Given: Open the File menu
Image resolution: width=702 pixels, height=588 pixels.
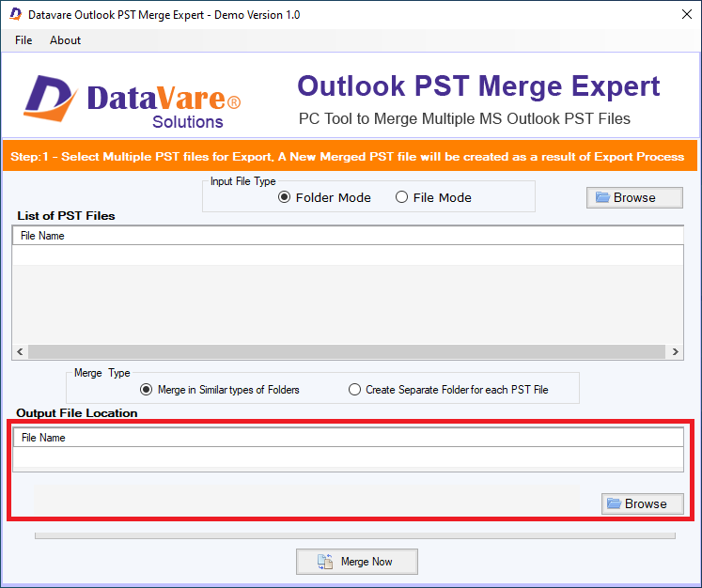Looking at the screenshot, I should coord(23,40).
